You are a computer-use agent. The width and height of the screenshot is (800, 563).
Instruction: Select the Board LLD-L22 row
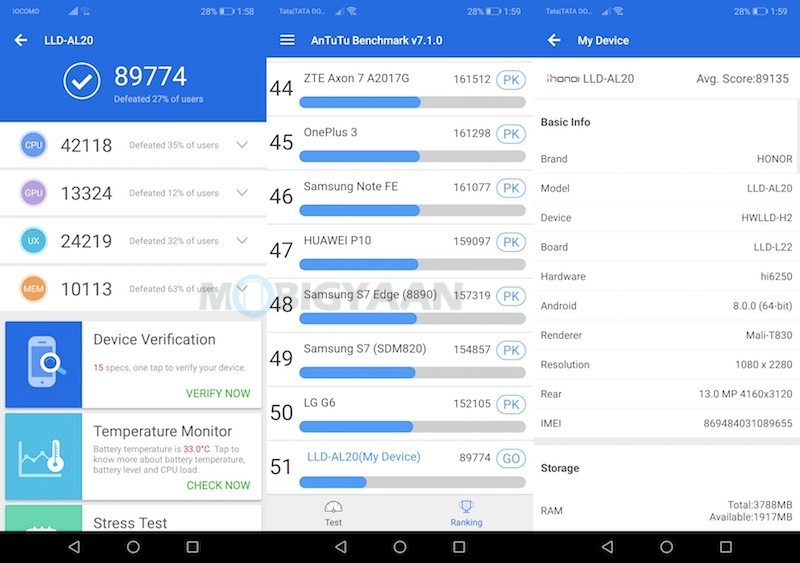666,247
